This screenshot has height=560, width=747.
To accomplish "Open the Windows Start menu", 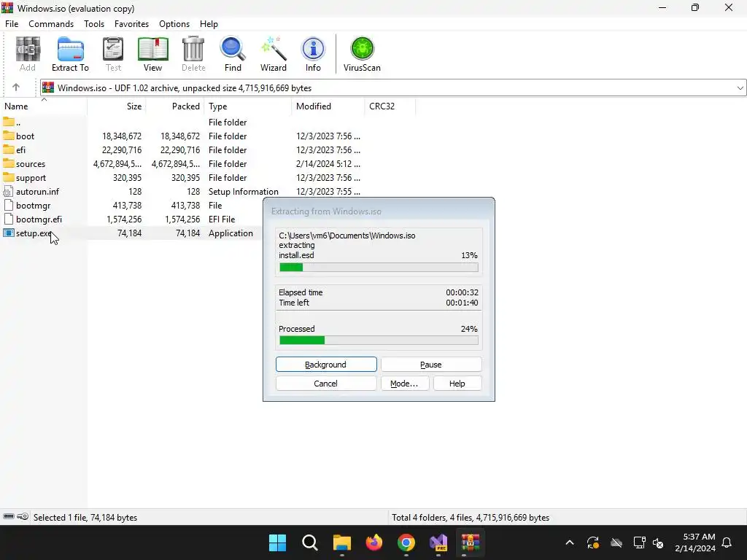I will click(x=277, y=542).
